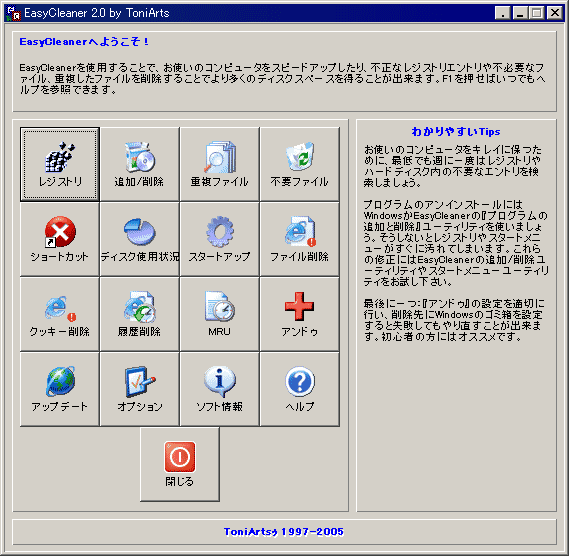The width and height of the screenshot is (569, 556).
Task: Select the 不要ファイル unnecessary files tool
Action: coord(300,164)
